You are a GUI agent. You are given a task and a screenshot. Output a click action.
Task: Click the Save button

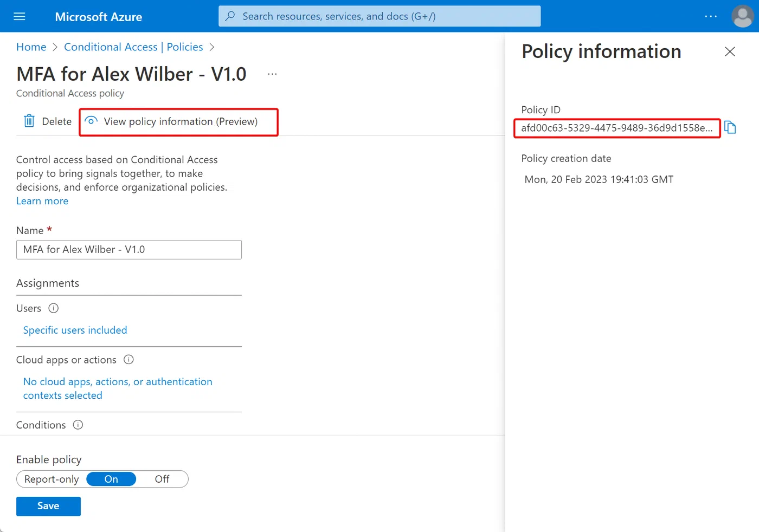(48, 506)
